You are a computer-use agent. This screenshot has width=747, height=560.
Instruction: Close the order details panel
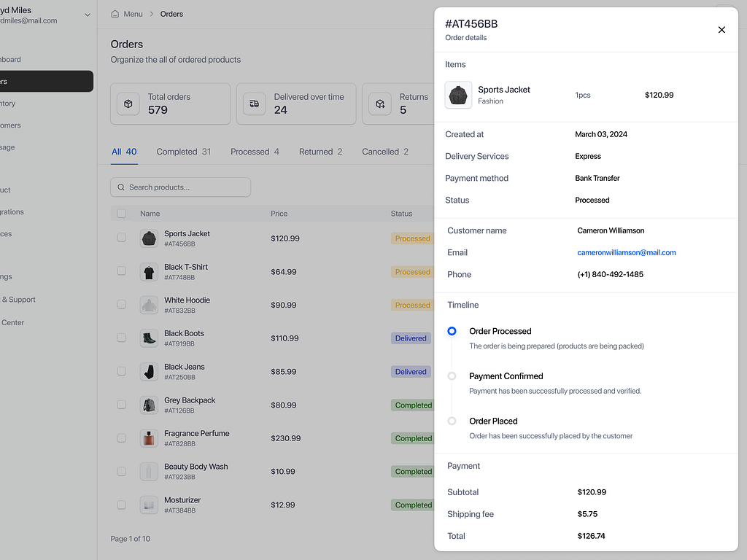pyautogui.click(x=721, y=30)
